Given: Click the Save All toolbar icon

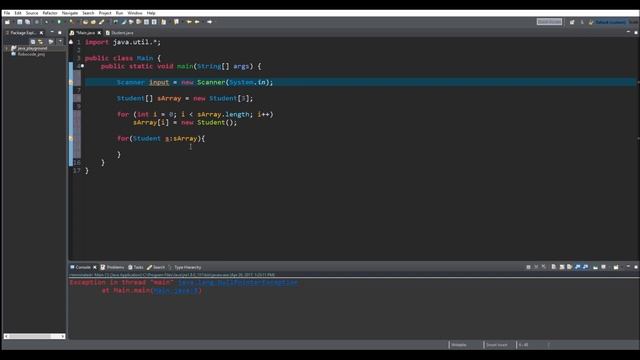Looking at the screenshot, I should click(27, 22).
